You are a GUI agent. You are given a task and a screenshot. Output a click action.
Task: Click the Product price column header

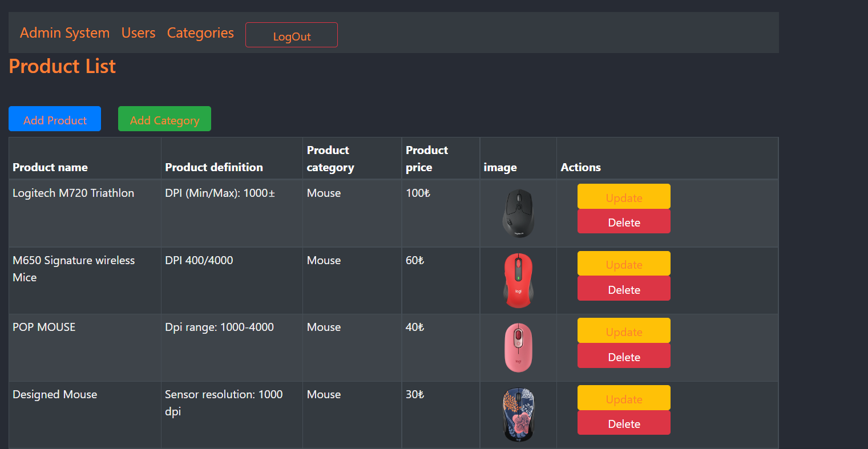426,159
